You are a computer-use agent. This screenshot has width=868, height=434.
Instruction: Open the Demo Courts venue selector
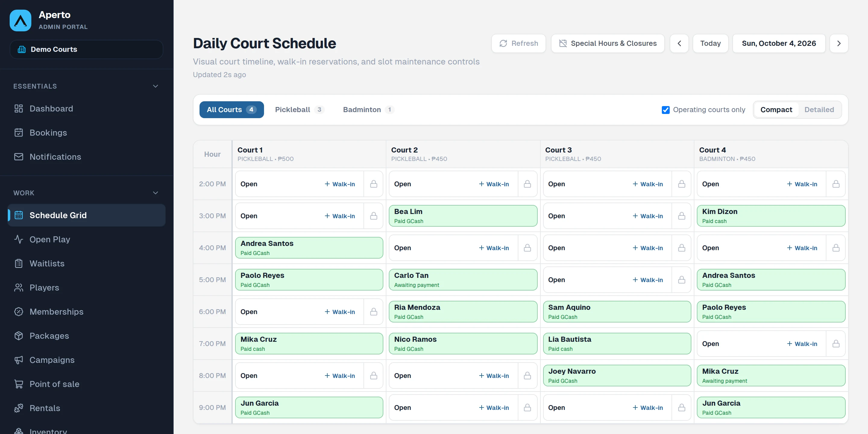(x=86, y=49)
